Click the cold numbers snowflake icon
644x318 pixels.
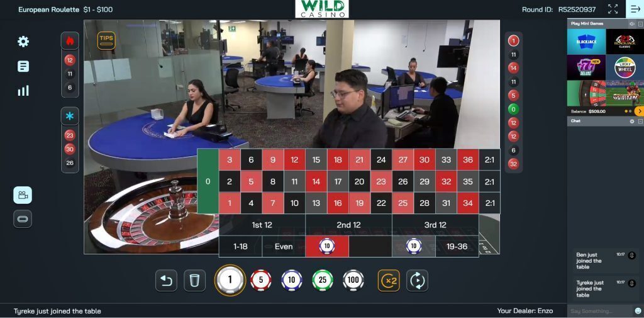[x=70, y=116]
